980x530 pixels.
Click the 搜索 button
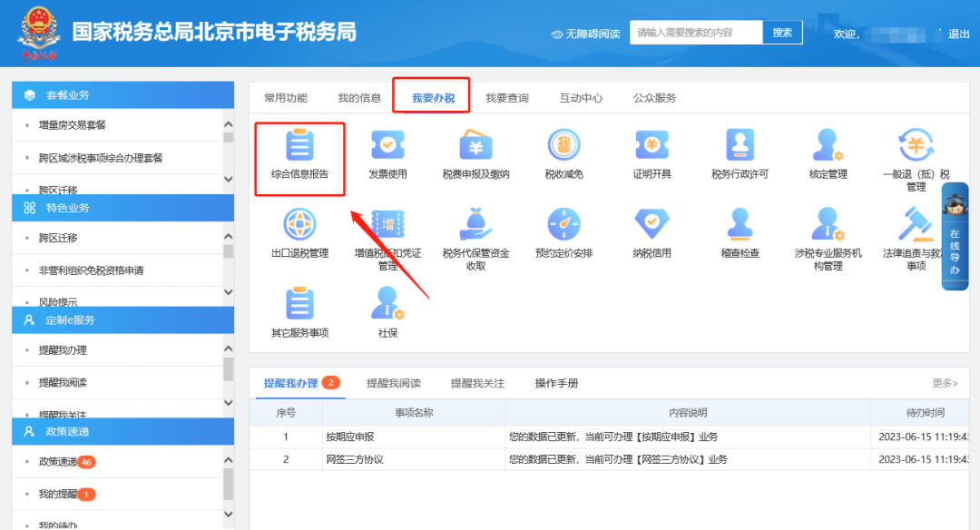[782, 33]
